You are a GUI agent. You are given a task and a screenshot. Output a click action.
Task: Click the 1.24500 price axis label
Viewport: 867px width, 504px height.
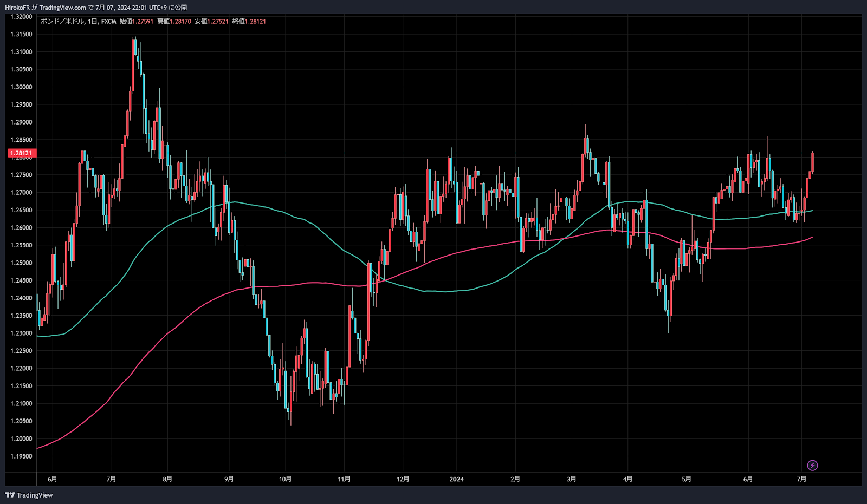[21, 280]
